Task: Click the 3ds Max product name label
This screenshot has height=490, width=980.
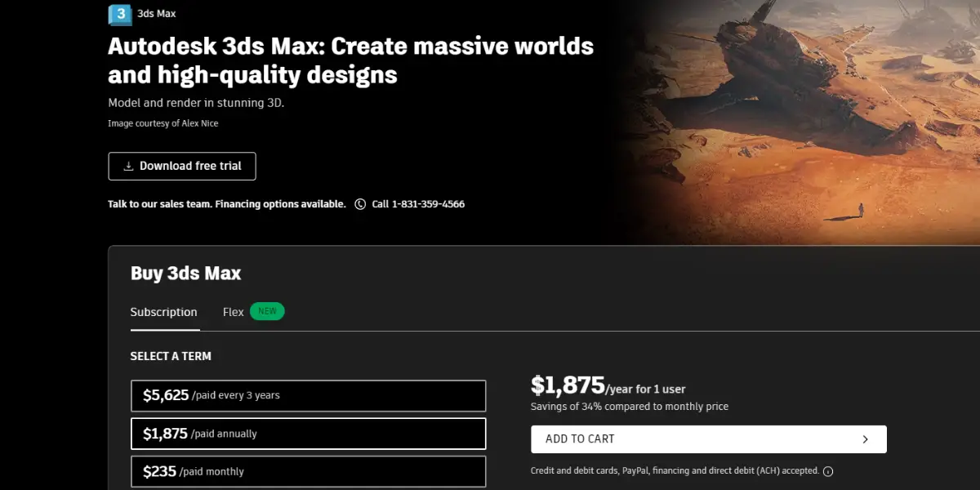Action: [157, 14]
